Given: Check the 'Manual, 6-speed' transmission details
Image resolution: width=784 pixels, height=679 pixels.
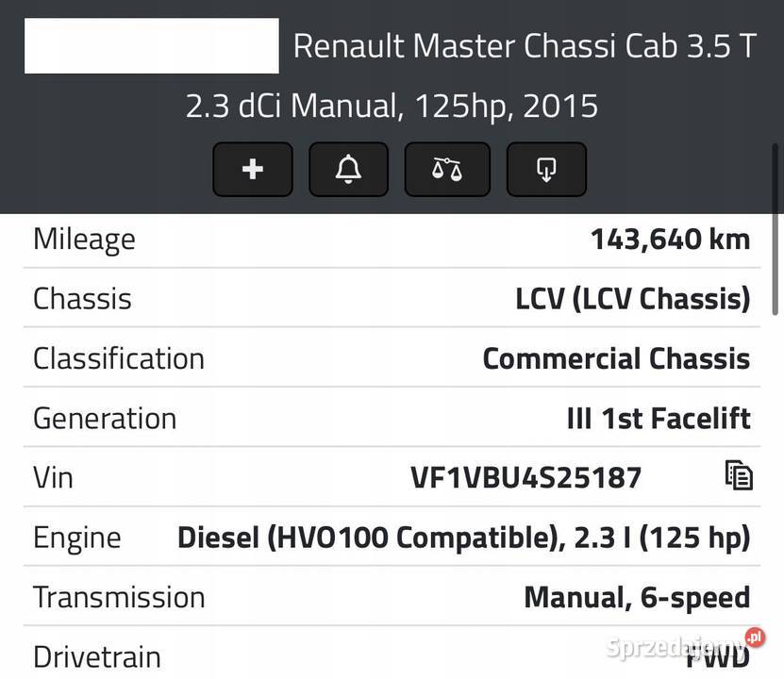Looking at the screenshot, I should click(x=638, y=595).
